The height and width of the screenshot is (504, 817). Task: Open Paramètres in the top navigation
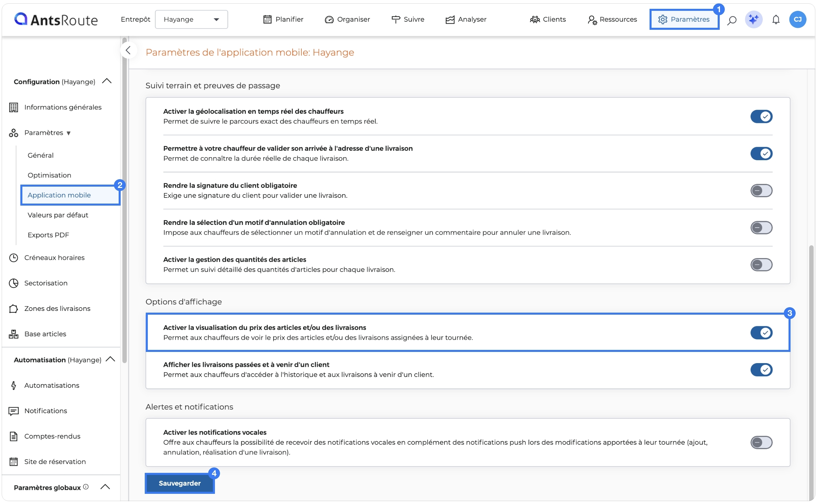(x=684, y=19)
